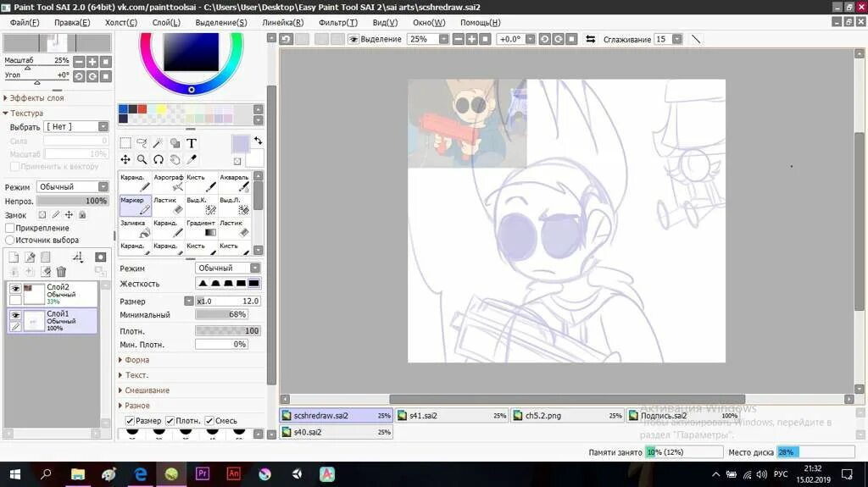Select the lasso selection tool
The height and width of the screenshot is (487, 868).
point(142,143)
